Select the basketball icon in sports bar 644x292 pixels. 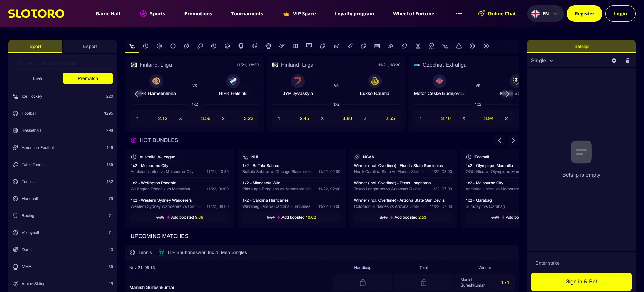coord(159,46)
